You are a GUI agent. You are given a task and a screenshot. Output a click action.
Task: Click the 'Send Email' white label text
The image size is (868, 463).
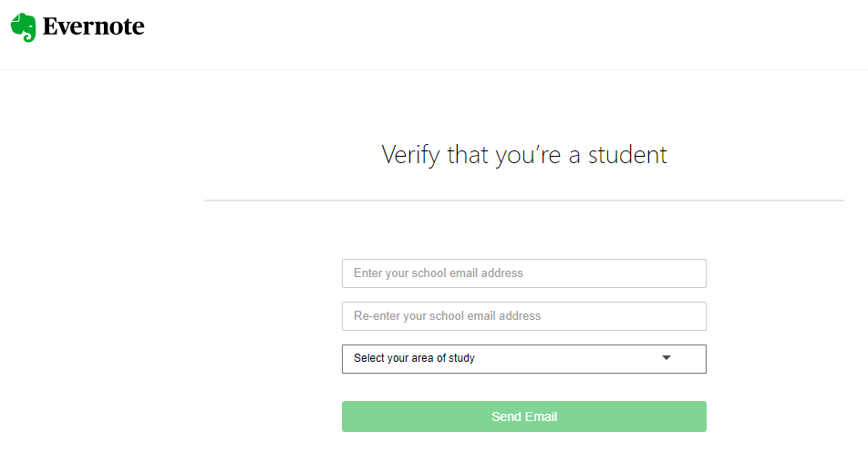pyautogui.click(x=524, y=417)
